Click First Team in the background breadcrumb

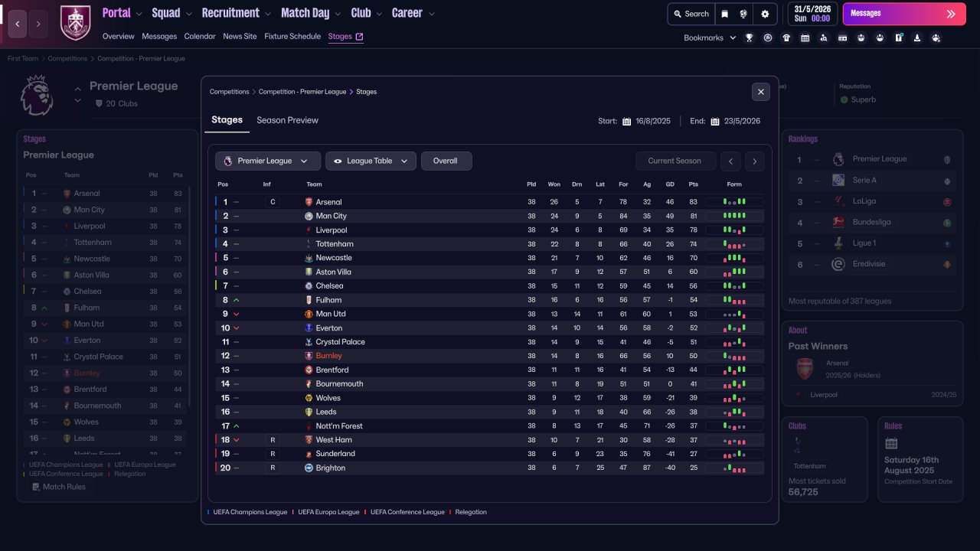click(23, 58)
